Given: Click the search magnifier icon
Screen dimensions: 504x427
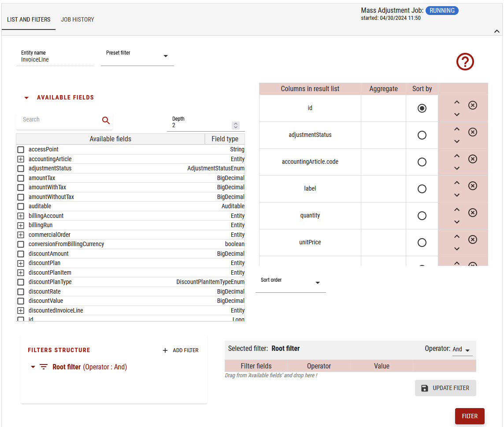Looking at the screenshot, I should (106, 120).
